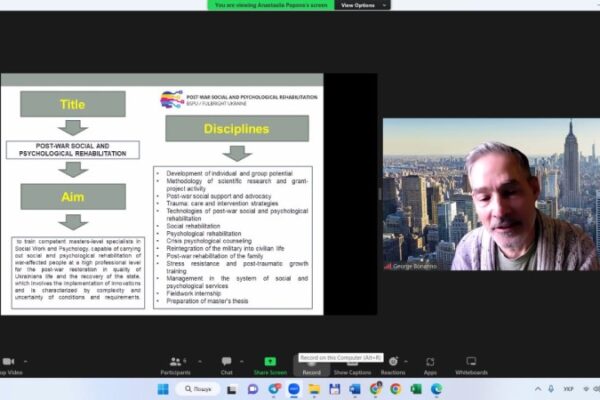The image size is (600, 400).
Task: Open the Apps panel
Action: pyautogui.click(x=430, y=364)
